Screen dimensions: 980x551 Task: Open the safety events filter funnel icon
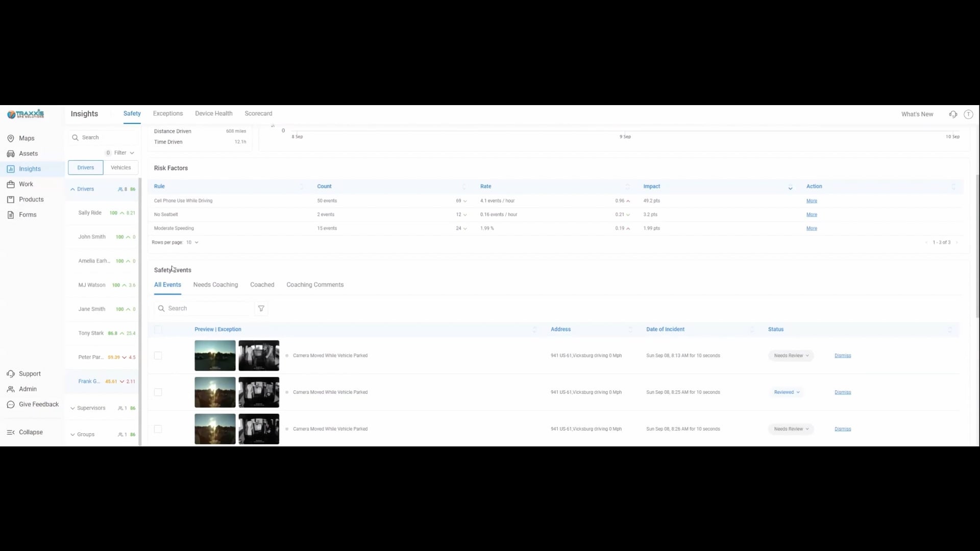click(x=261, y=309)
